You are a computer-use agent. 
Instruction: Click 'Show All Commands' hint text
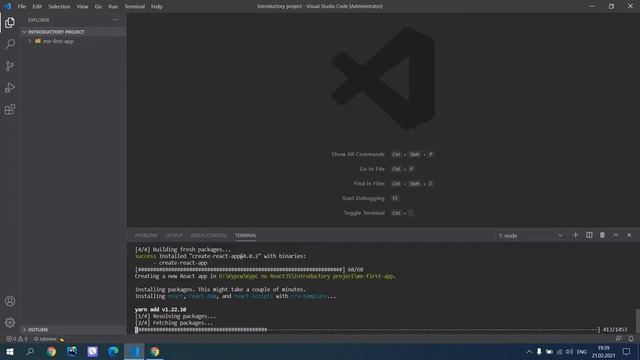tap(358, 154)
